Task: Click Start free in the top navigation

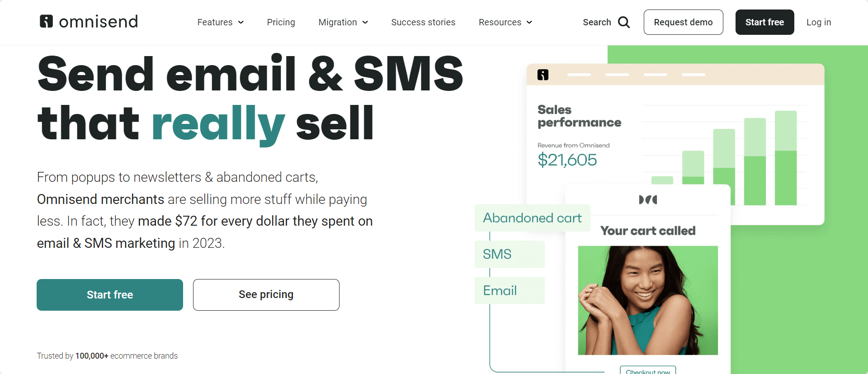Action: [764, 22]
